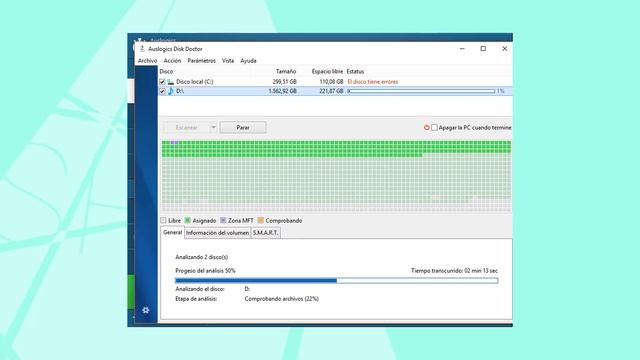
Task: Open the S.M.A.R.T. tab
Action: pyautogui.click(x=265, y=233)
